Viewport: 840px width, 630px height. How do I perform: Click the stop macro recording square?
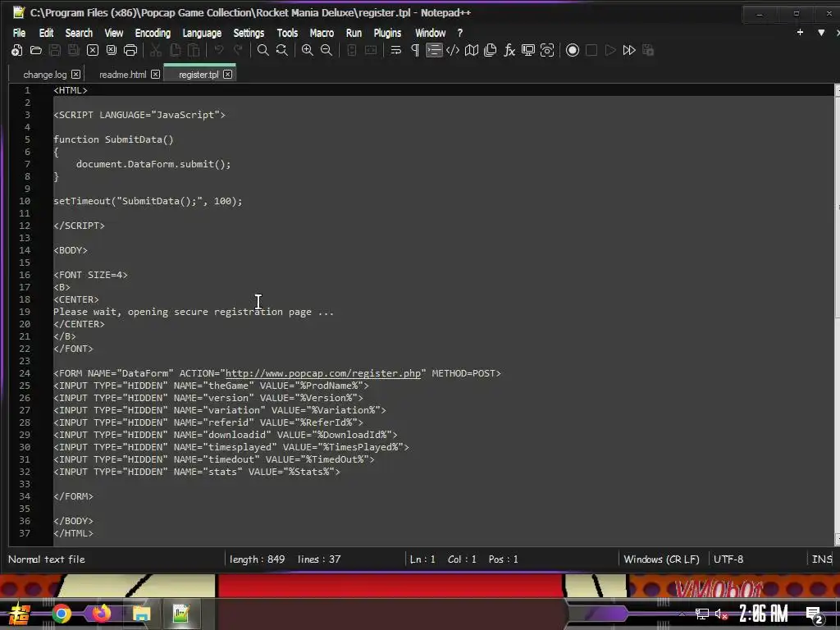(591, 50)
